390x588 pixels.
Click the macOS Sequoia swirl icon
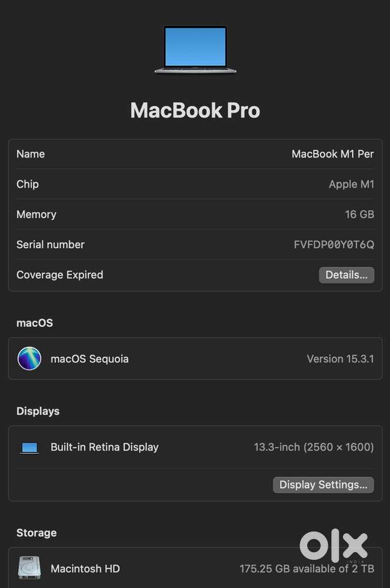(x=29, y=359)
